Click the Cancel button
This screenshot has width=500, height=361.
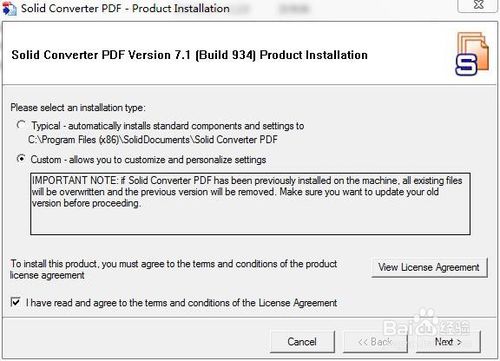pyautogui.click(x=302, y=342)
